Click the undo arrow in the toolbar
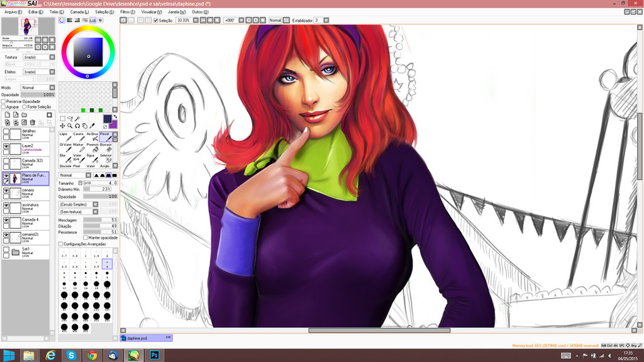Screen dimensions: 644x362 click(x=123, y=20)
